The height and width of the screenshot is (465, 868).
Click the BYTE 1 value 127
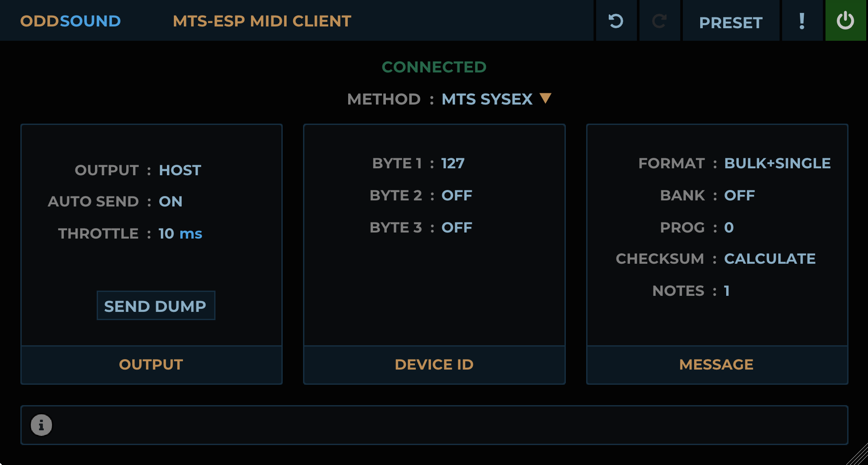pyautogui.click(x=453, y=164)
